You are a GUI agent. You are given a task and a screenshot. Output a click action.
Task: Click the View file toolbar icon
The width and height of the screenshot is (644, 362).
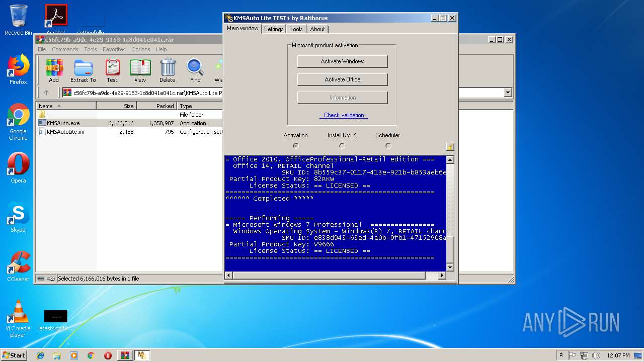[x=140, y=71]
